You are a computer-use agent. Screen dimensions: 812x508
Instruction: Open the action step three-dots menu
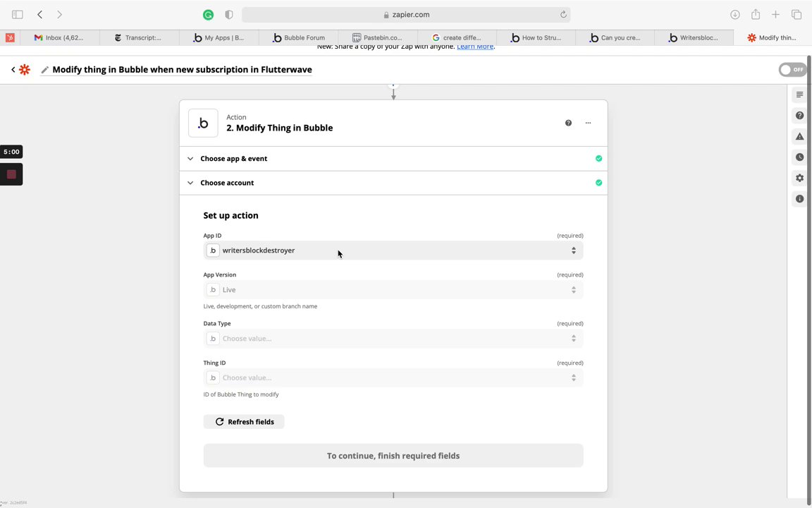588,123
